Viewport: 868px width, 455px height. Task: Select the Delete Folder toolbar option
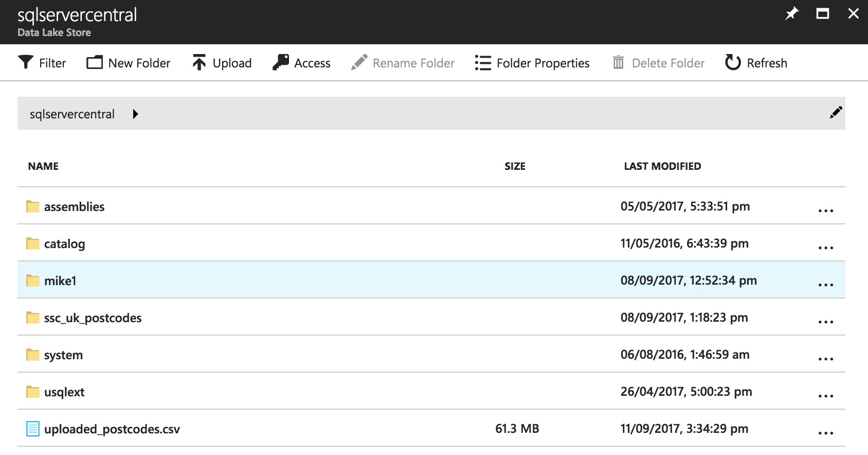[659, 63]
